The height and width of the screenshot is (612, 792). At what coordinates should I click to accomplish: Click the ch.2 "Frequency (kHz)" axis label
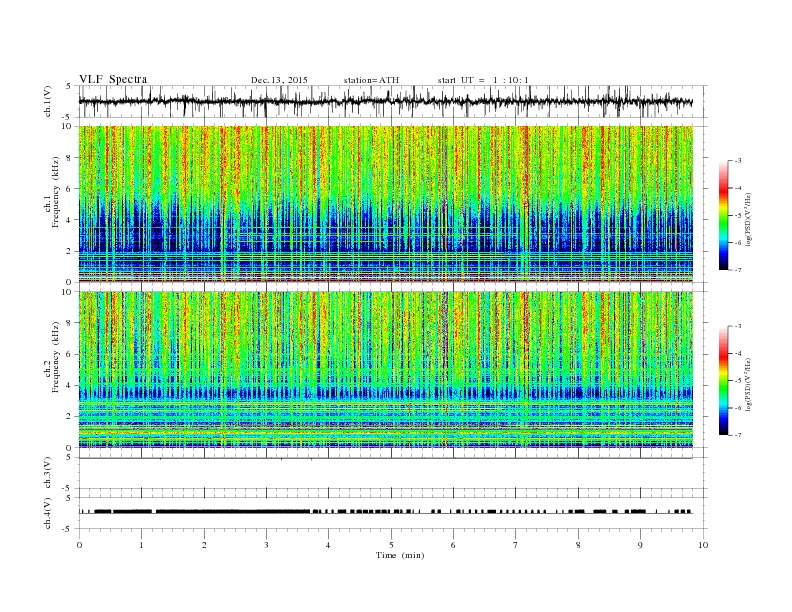(56, 357)
